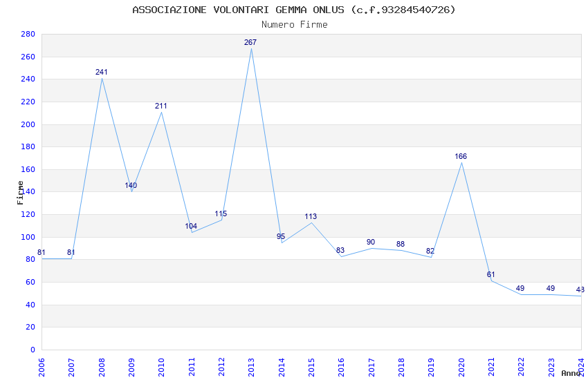
Task: Select the 81 data label above year 2007
Action: 71,252
